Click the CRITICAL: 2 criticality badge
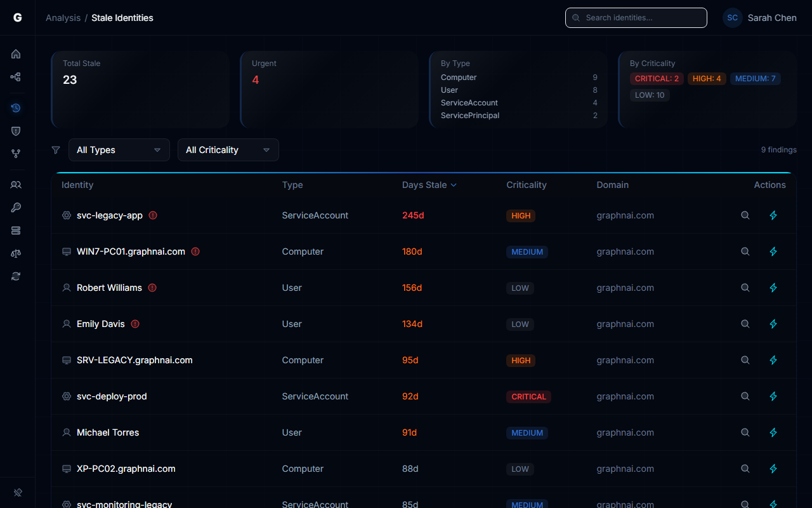The width and height of the screenshot is (812, 508). coord(657,78)
